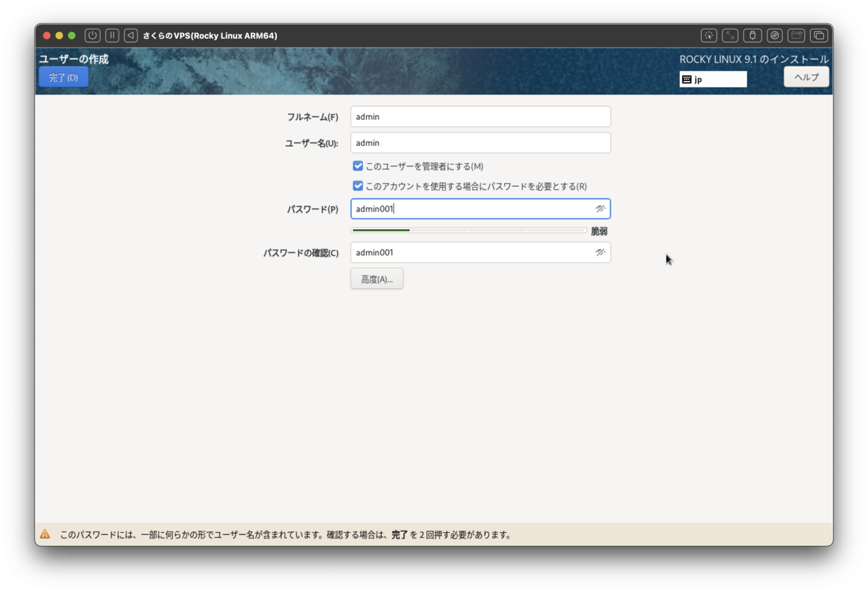The image size is (868, 592).
Task: Open the 高度 advanced settings dialog
Action: click(x=376, y=278)
